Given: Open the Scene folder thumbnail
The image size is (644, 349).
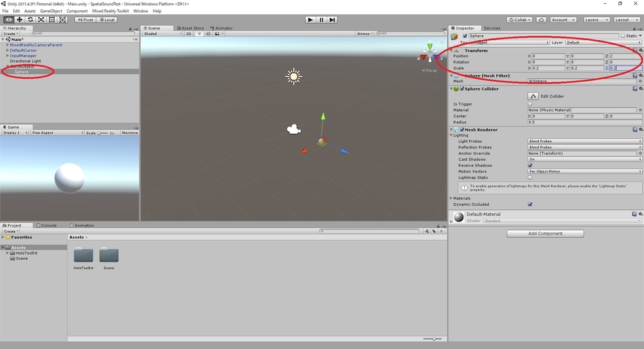Looking at the screenshot, I should [109, 255].
